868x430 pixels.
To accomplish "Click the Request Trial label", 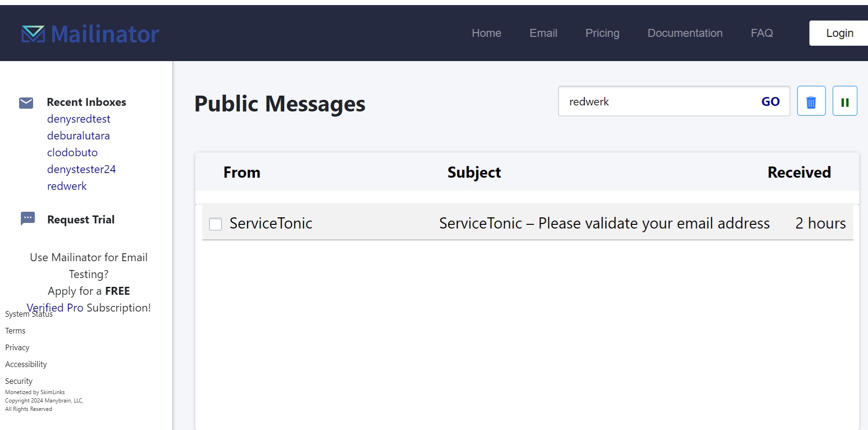I will click(x=81, y=219).
